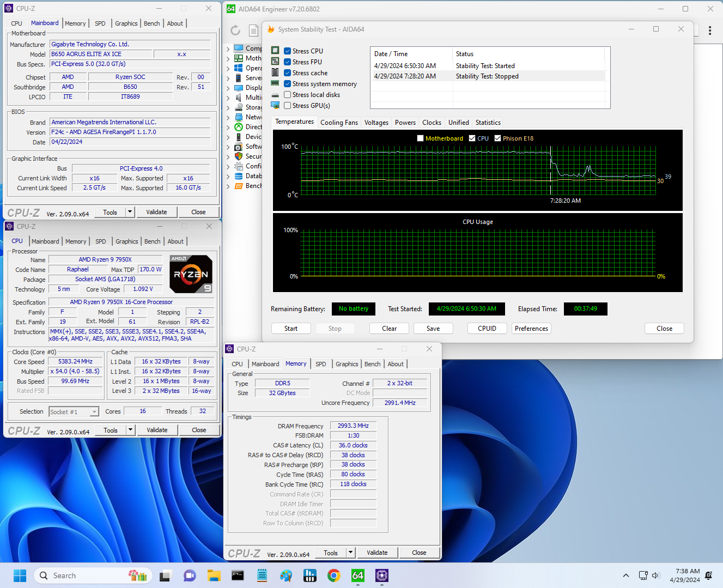Switch to the Statistics tab
Viewport: 723px width, 588px height.
pos(488,123)
